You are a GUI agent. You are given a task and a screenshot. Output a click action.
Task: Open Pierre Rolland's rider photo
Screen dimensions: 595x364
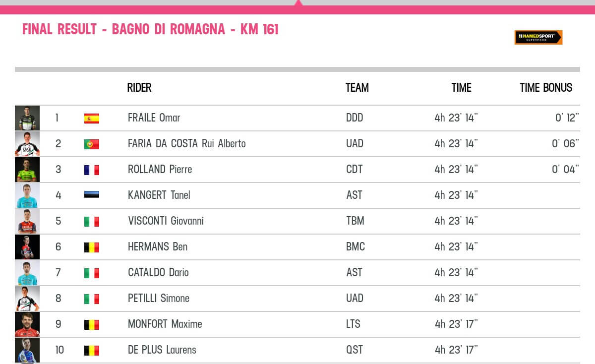[27, 170]
